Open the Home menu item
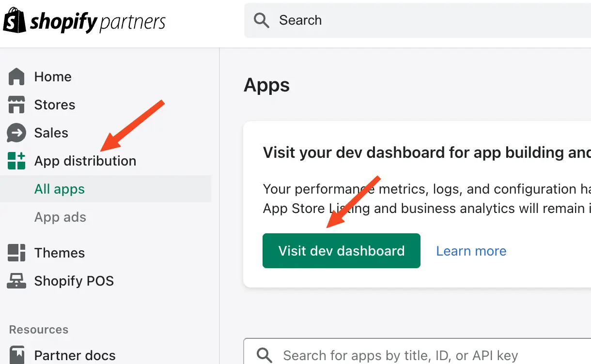The width and height of the screenshot is (591, 364). (53, 76)
